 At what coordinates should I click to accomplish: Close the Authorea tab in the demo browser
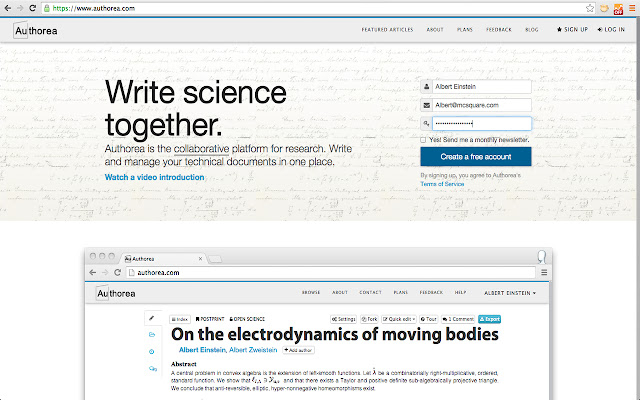click(x=200, y=259)
